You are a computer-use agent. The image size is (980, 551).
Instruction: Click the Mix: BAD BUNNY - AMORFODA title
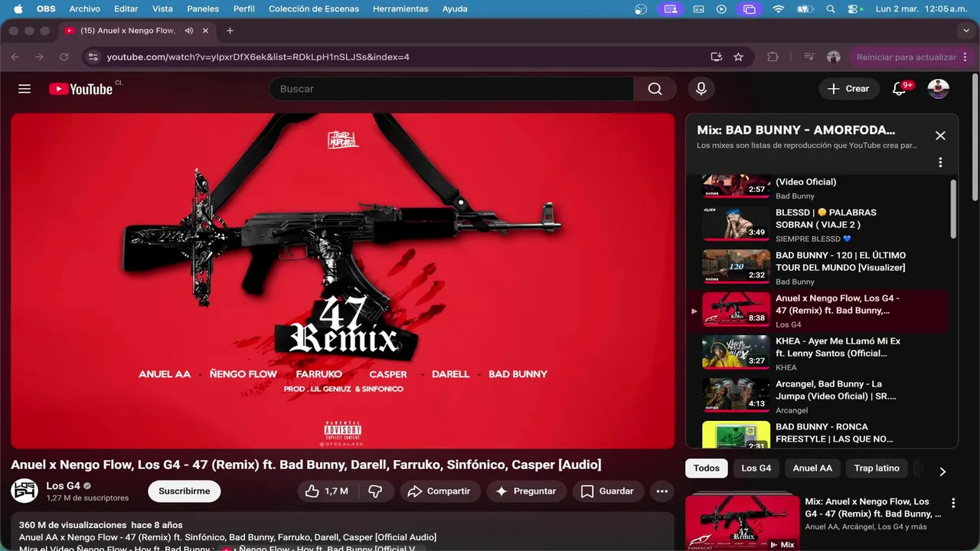pos(795,130)
